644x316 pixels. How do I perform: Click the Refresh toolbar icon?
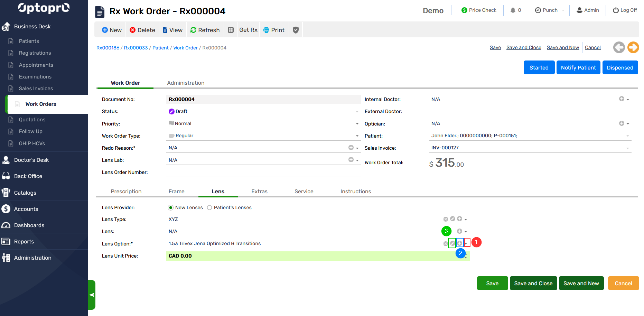click(193, 30)
